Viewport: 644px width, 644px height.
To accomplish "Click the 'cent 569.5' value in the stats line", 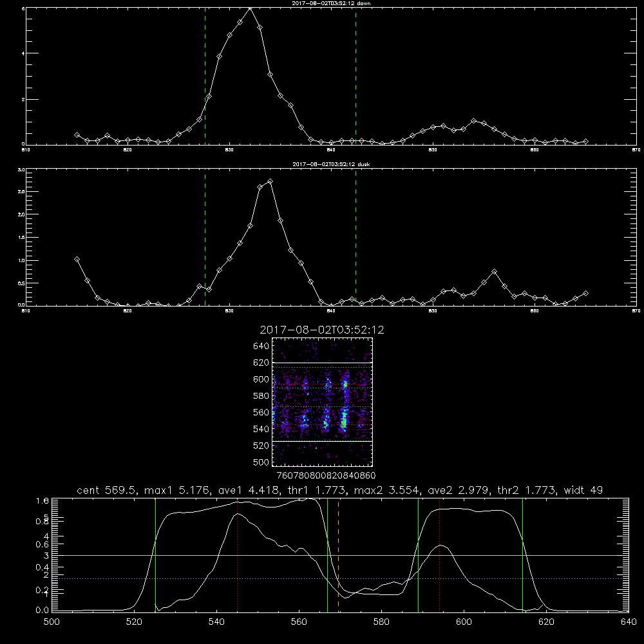I will 107,490.
